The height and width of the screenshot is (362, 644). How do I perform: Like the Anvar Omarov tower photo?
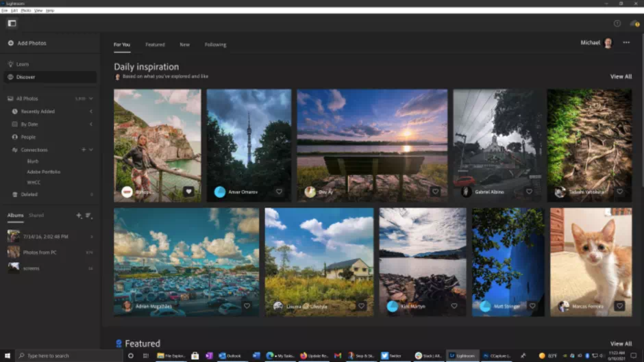coord(279,192)
